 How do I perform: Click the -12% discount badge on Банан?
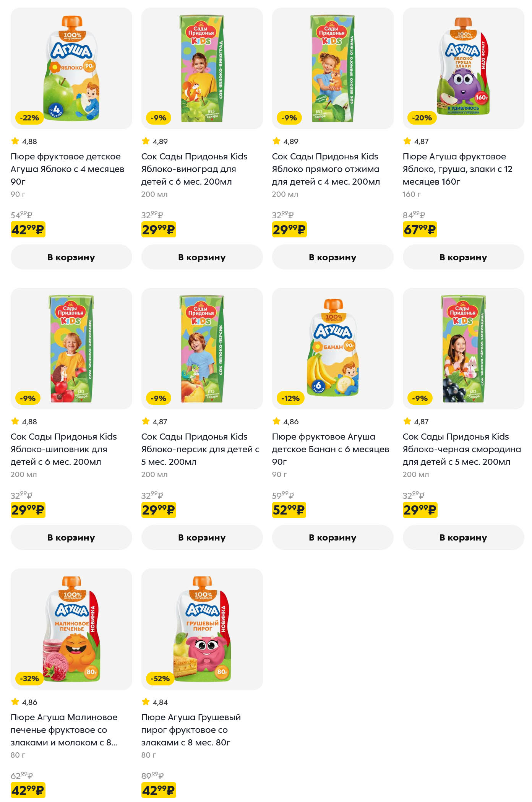pos(290,398)
